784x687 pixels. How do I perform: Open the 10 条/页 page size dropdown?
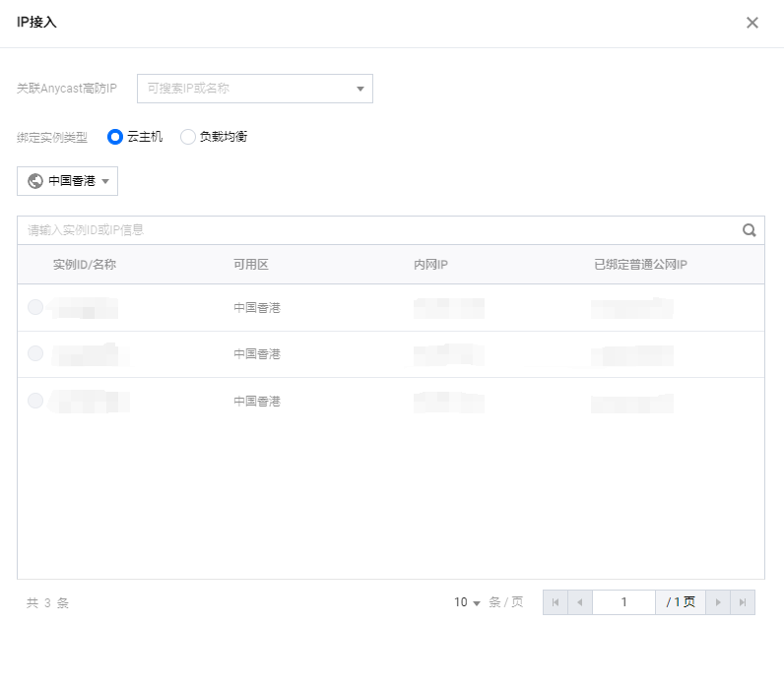tap(467, 602)
